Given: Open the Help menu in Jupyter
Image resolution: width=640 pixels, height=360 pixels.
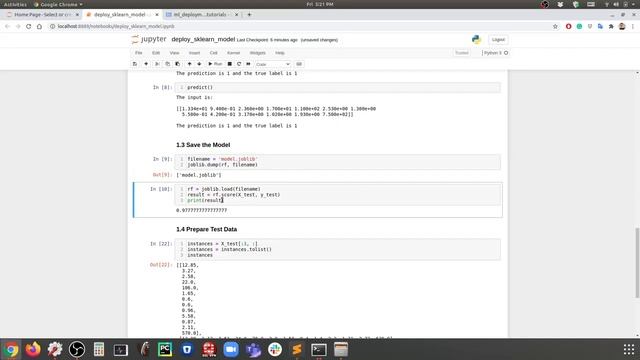Looking at the screenshot, I should 280,53.
